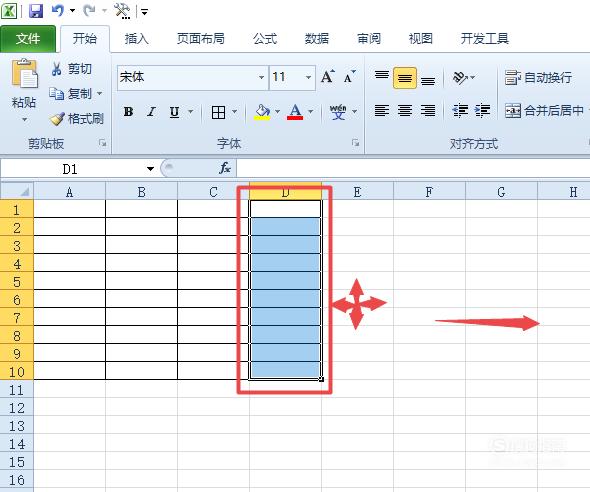Undo the last action
Image resolution: width=590 pixels, height=492 pixels.
coord(58,11)
